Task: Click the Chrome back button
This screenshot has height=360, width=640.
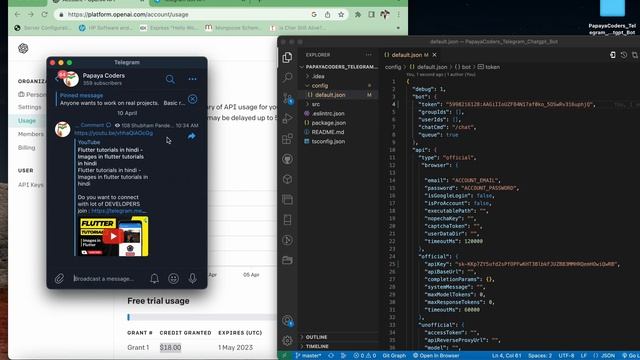Action: click(17, 14)
